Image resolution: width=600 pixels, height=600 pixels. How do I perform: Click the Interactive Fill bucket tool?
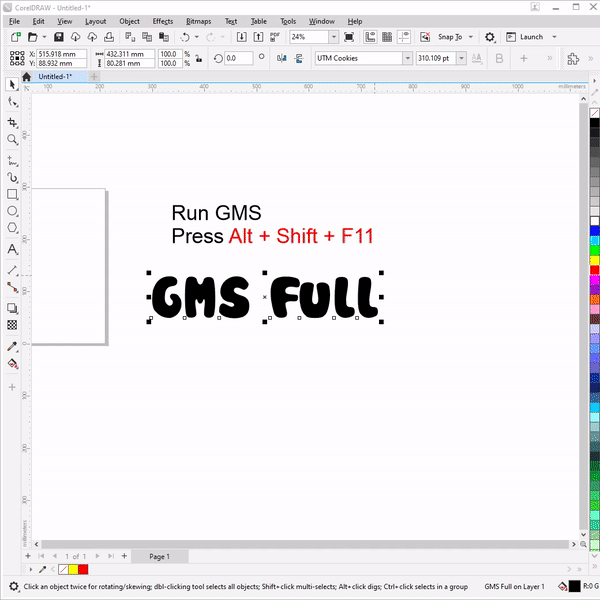coord(12,364)
